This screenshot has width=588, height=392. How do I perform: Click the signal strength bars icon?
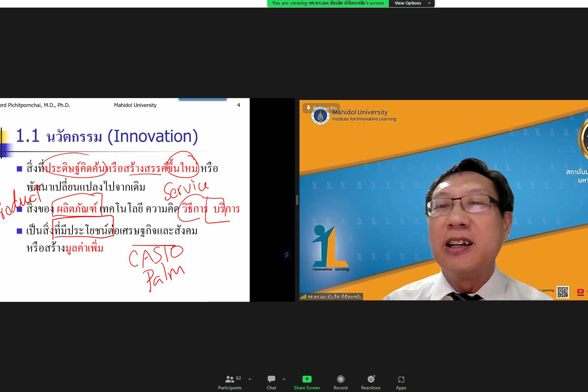click(303, 297)
